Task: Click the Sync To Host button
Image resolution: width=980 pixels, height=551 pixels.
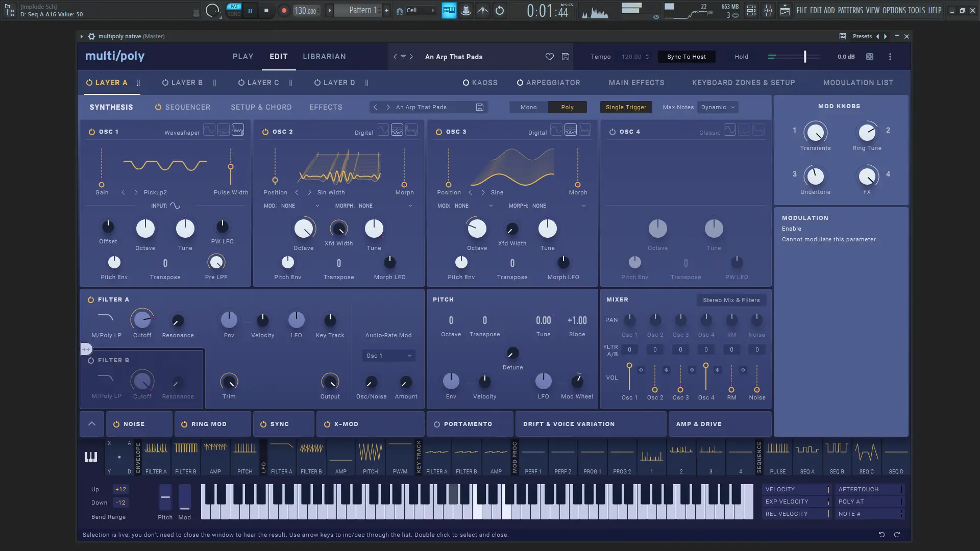Action: [686, 57]
